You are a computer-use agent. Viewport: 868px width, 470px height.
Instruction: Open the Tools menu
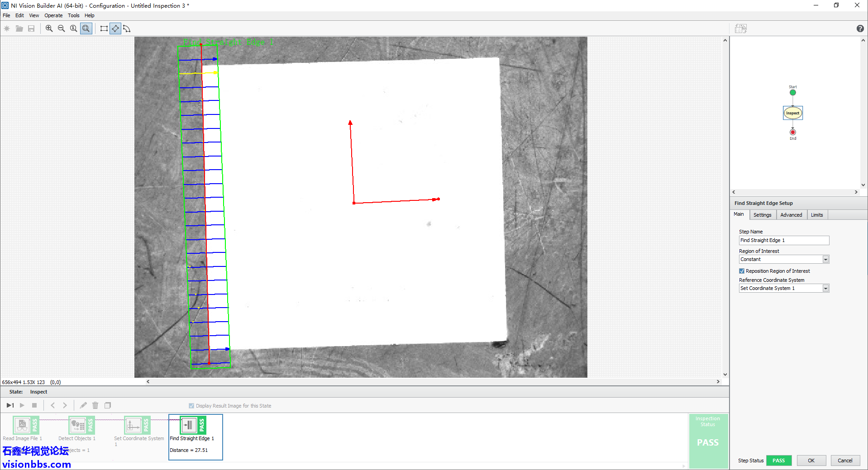73,15
